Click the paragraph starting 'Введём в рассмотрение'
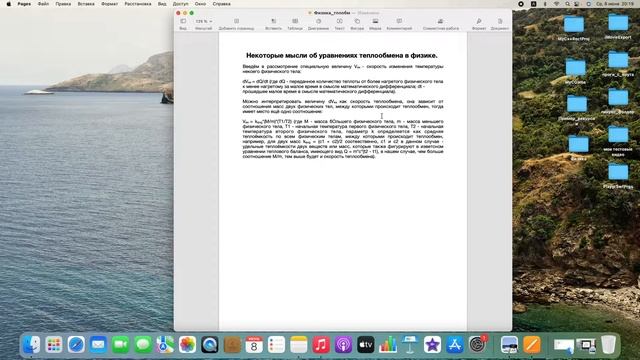 click(343, 69)
